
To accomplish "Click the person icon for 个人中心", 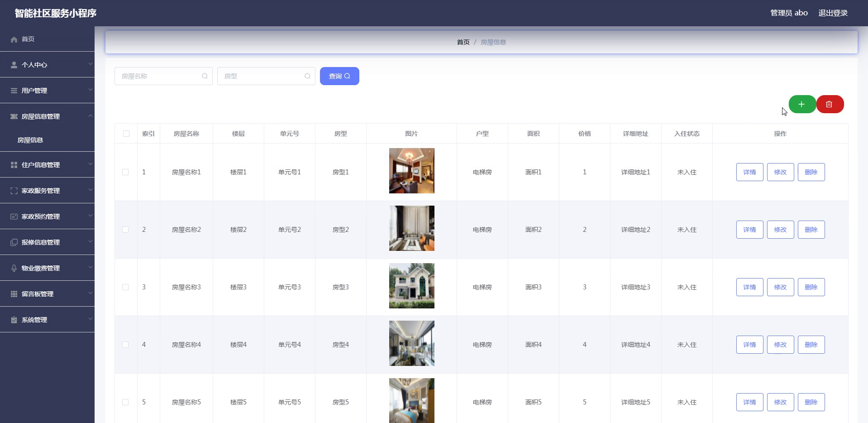I will coord(14,65).
